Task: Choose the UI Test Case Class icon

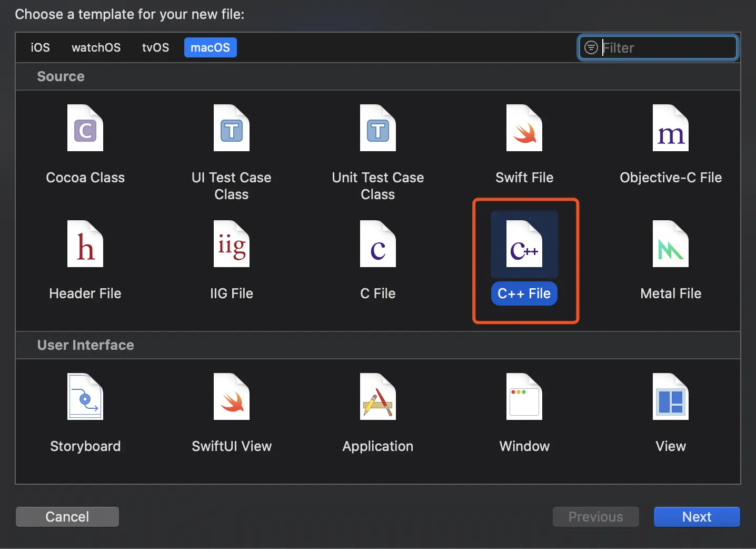Action: pyautogui.click(x=232, y=128)
